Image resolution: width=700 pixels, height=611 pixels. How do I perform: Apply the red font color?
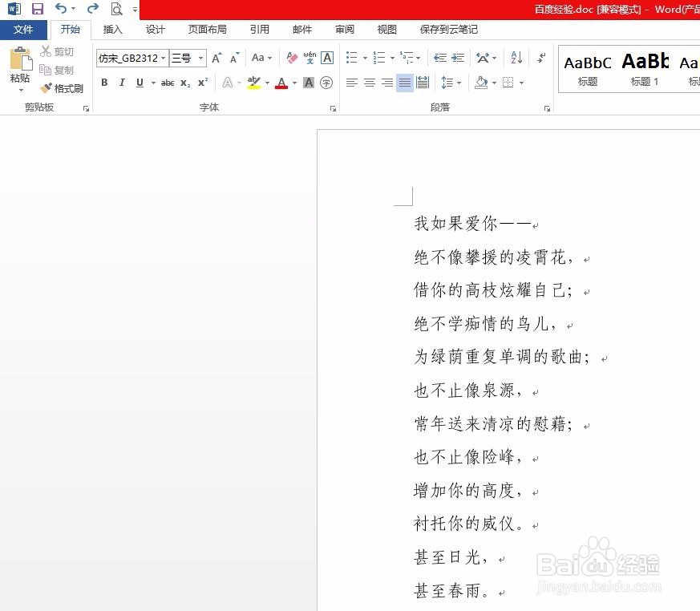[x=281, y=83]
